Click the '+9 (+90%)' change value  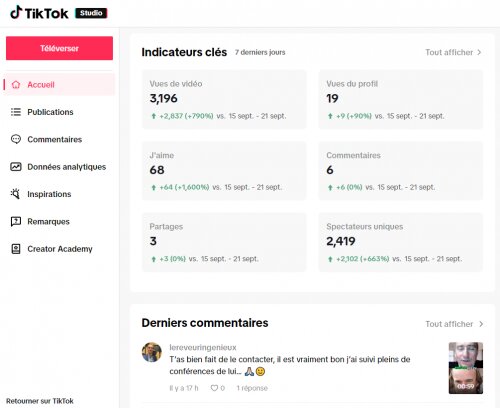[x=354, y=116]
